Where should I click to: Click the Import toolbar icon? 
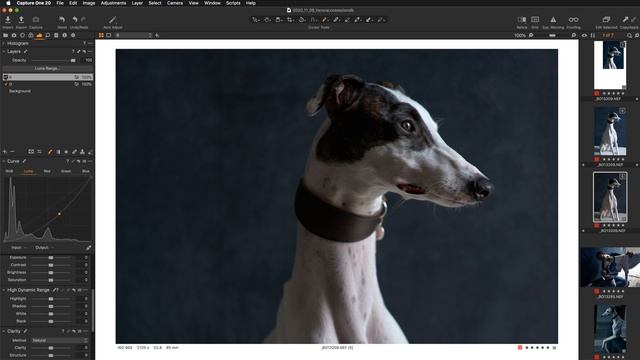(x=8, y=20)
